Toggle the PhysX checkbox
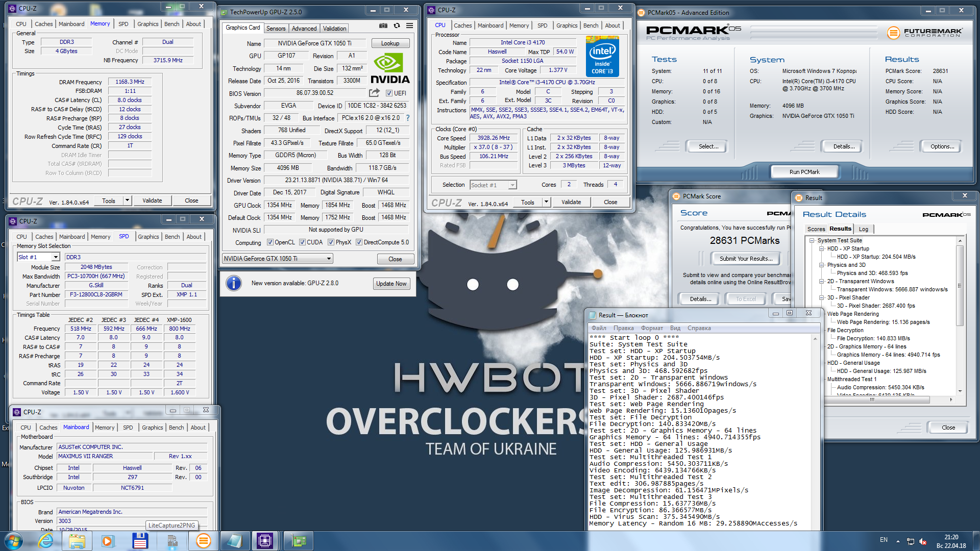 coord(331,242)
